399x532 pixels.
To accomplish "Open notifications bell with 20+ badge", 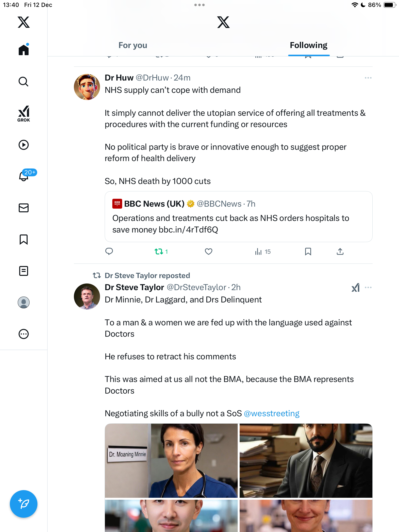I will pyautogui.click(x=24, y=176).
